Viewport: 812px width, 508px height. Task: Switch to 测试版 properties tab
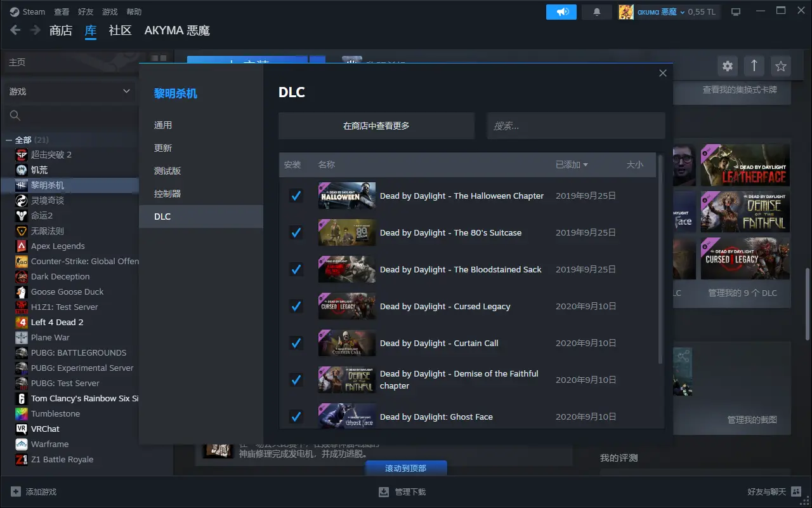click(201, 171)
